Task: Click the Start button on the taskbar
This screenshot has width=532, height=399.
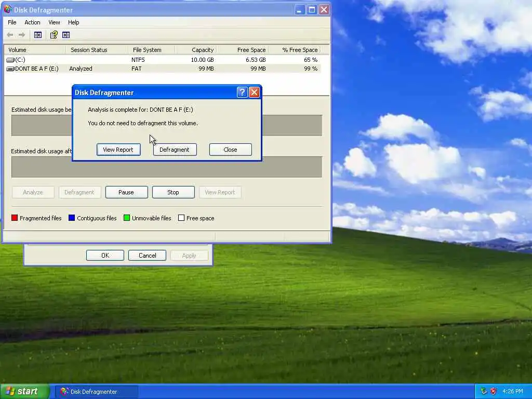Action: coord(24,392)
